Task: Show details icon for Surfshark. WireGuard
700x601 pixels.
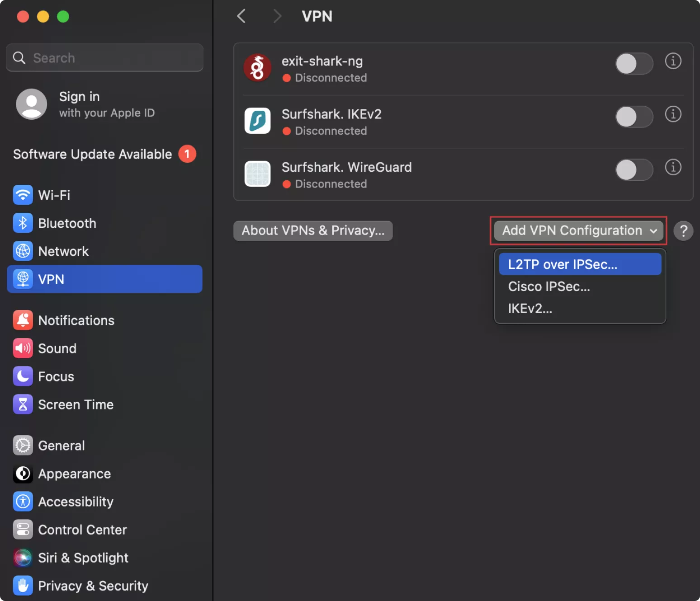Action: coord(673,167)
